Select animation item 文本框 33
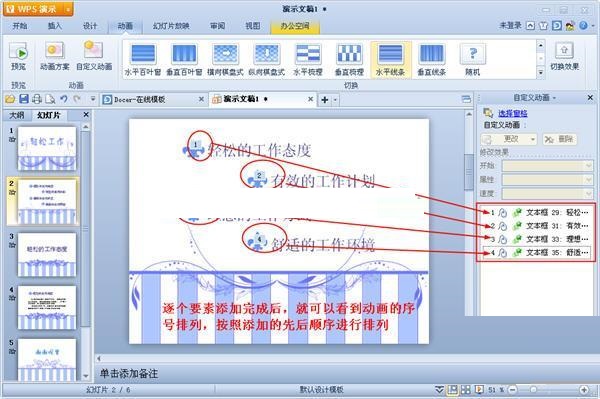 [x=536, y=239]
